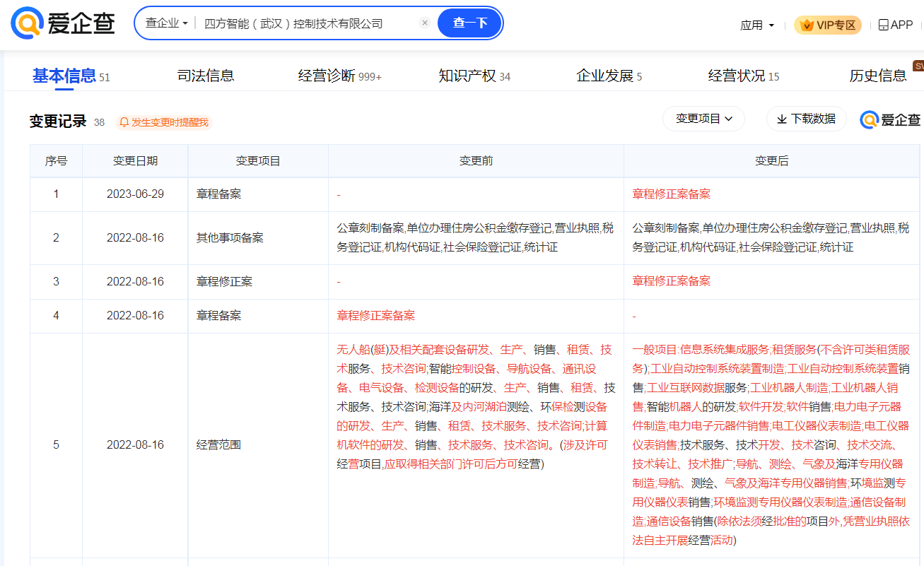The height and width of the screenshot is (566, 924).
Task: Switch to the 基本信息 tab
Action: (x=71, y=76)
